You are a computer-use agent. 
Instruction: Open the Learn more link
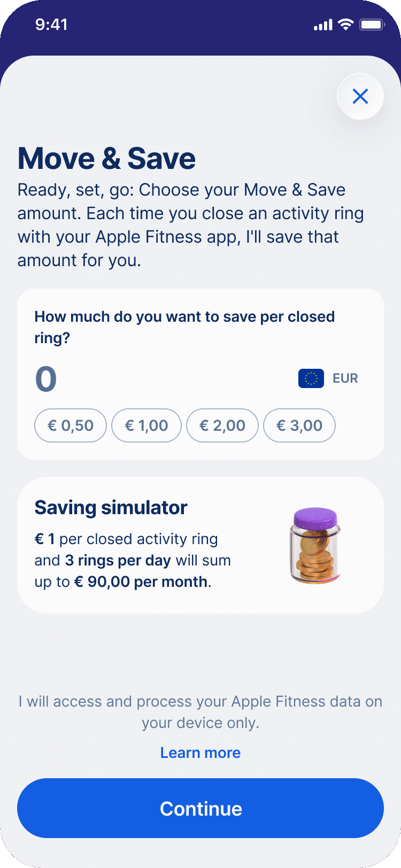click(200, 753)
